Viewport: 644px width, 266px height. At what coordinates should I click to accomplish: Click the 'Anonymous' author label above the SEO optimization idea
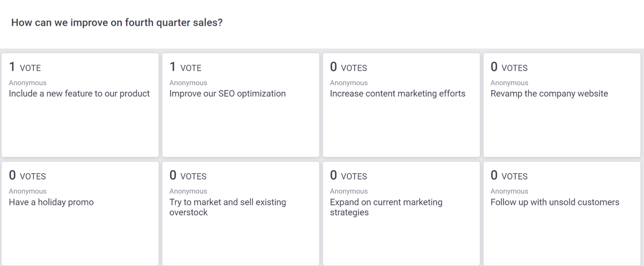[188, 83]
